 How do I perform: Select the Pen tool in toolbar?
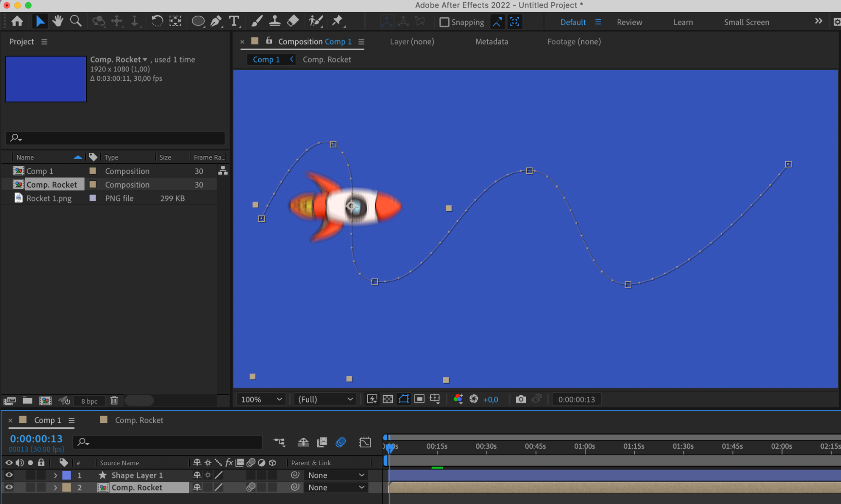tap(216, 21)
